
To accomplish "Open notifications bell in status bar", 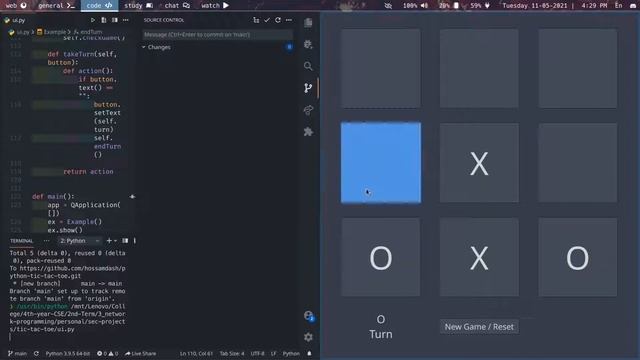I will tap(309, 353).
